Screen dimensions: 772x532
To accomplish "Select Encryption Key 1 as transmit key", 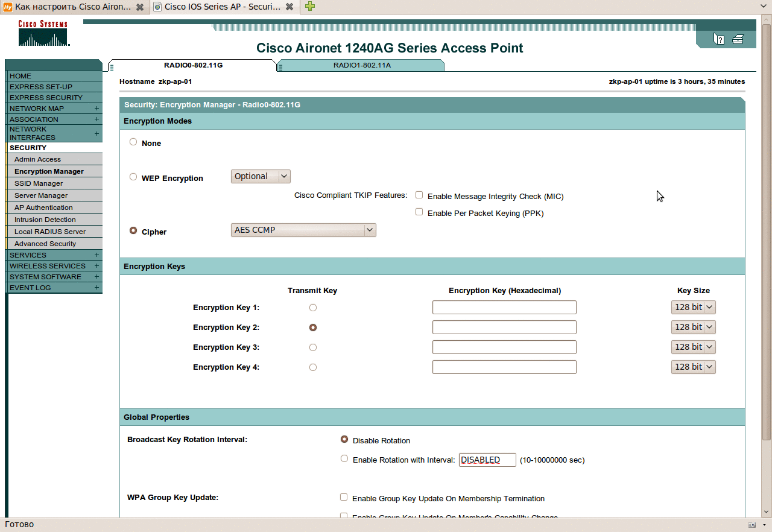I will tap(312, 308).
